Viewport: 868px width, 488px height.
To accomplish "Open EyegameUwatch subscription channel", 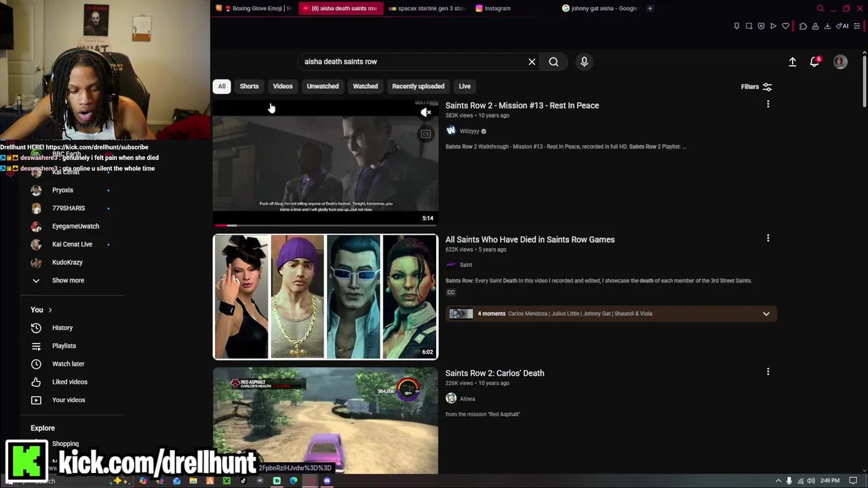I will 75,226.
